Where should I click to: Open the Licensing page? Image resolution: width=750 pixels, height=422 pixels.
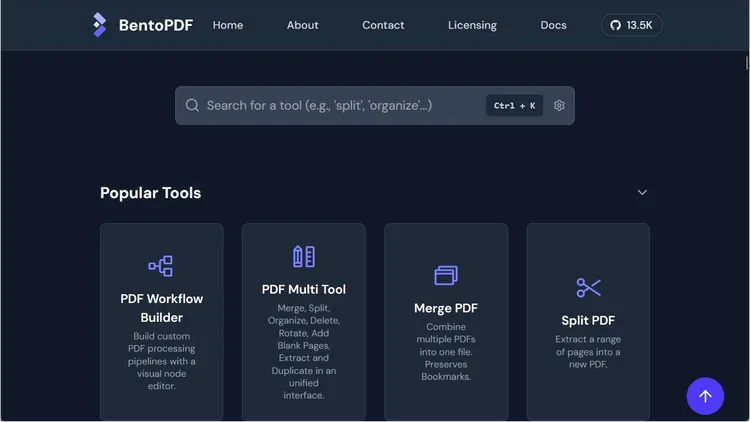[x=472, y=25]
